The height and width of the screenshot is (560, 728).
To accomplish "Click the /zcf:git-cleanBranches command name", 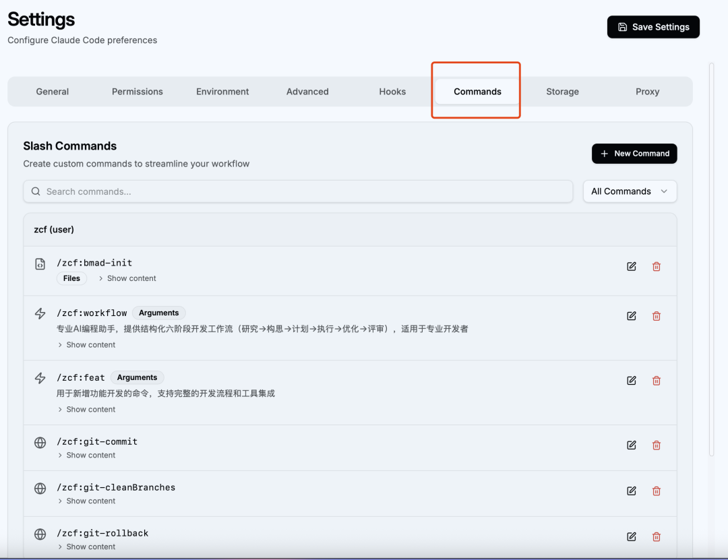I will (116, 488).
